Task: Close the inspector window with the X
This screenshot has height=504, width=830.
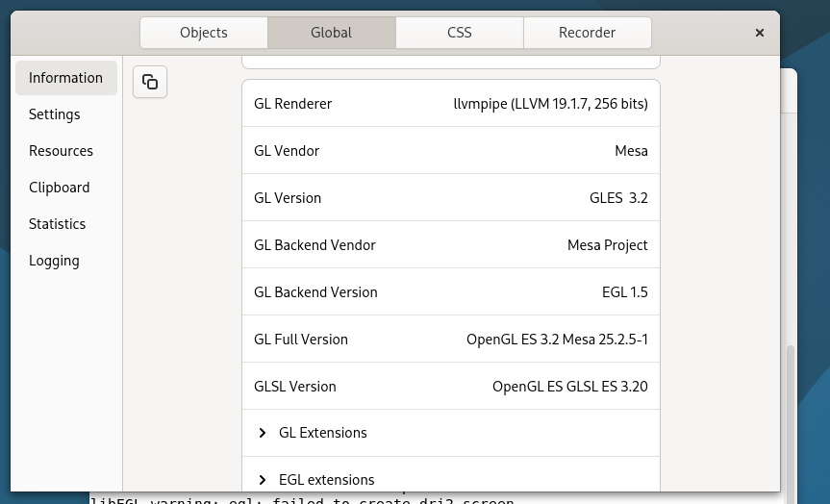Action: 759,33
